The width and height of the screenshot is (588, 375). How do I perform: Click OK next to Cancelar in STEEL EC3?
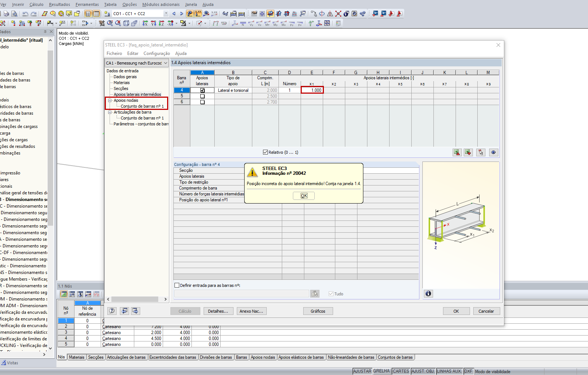[x=456, y=311]
